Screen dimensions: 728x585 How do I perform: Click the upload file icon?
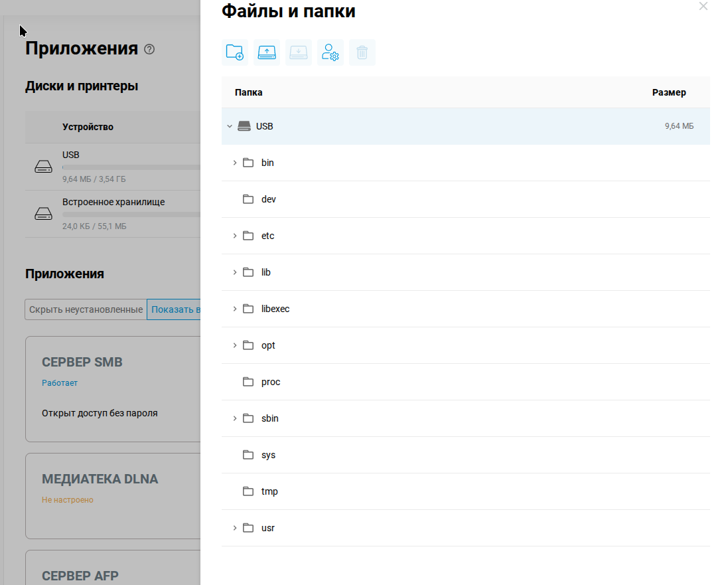tap(267, 52)
